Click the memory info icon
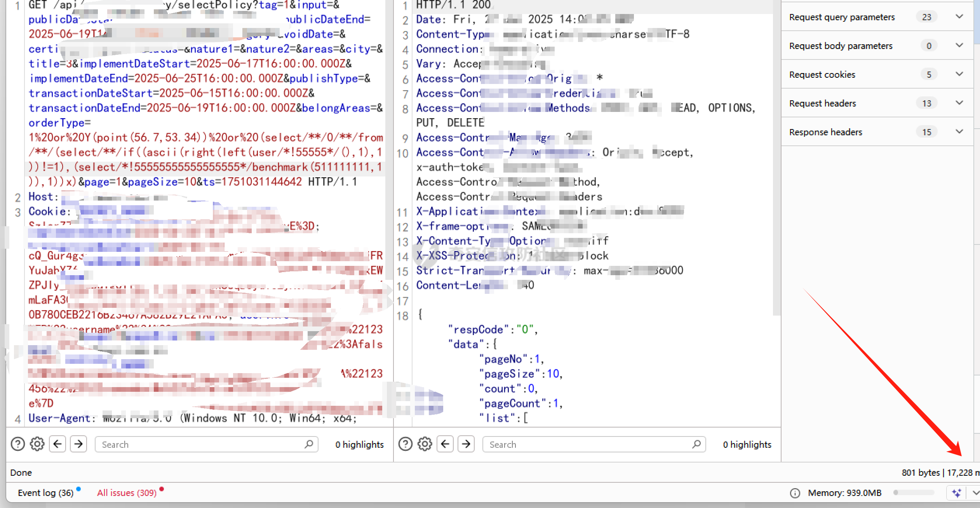The height and width of the screenshot is (508, 980). click(x=795, y=493)
